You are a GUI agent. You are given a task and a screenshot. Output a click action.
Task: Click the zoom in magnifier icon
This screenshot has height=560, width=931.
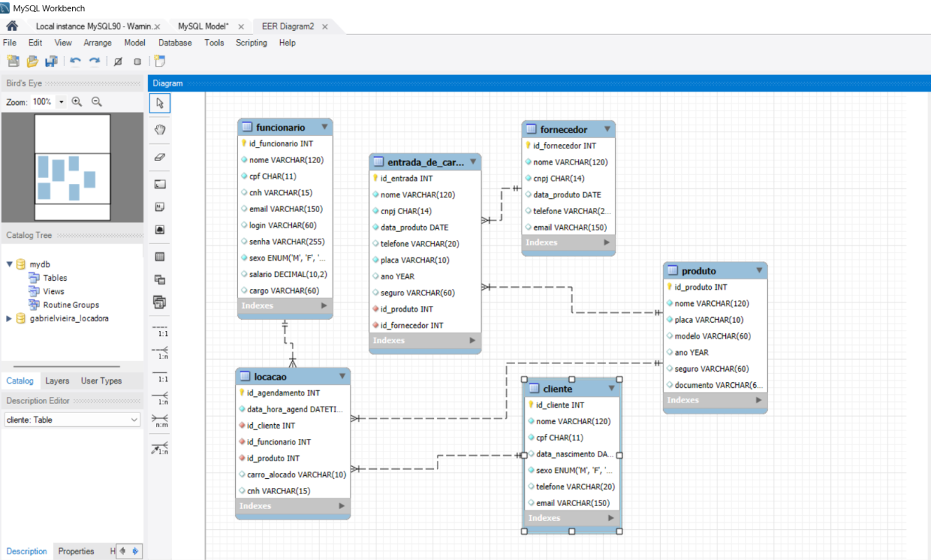tap(77, 102)
